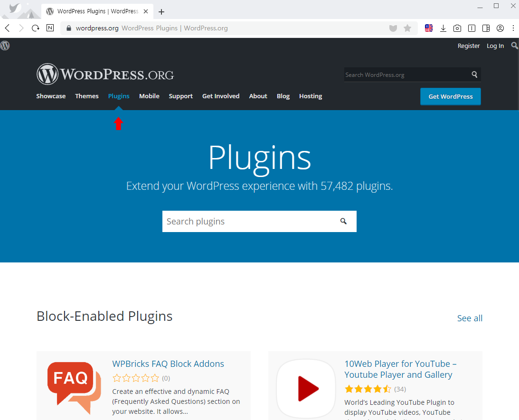
Task: Click the WordPress.org header logo
Action: (x=105, y=74)
